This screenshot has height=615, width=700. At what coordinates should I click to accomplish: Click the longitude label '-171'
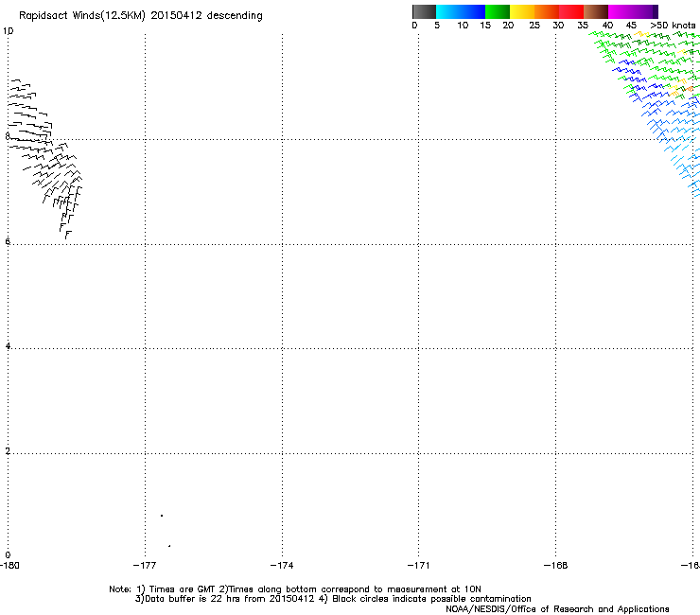click(418, 566)
